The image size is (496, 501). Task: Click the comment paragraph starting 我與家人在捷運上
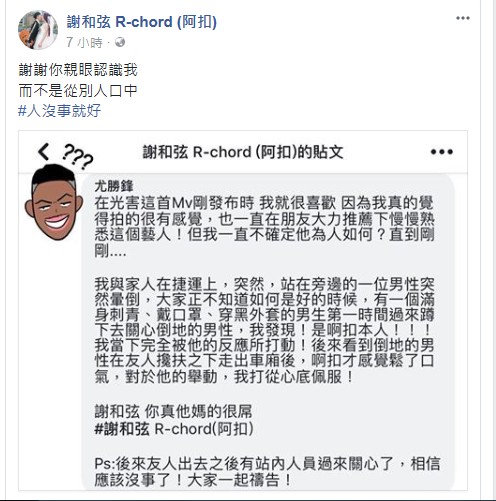tap(264, 330)
